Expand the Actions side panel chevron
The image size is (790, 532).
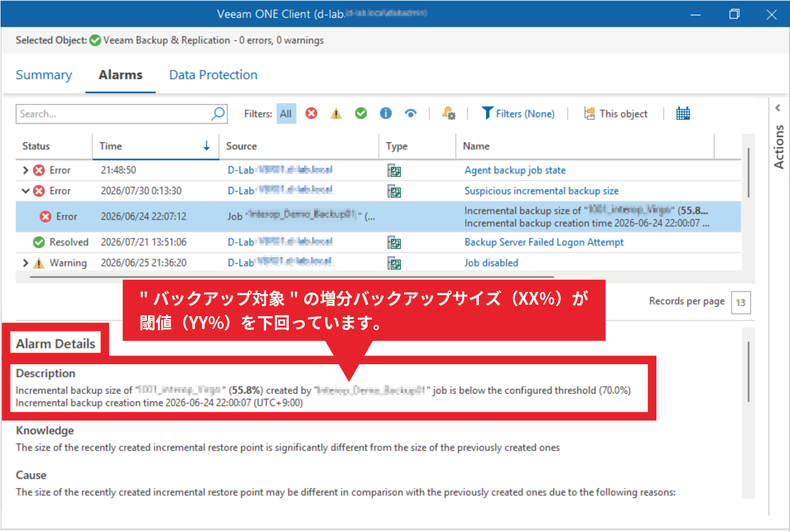[778, 108]
